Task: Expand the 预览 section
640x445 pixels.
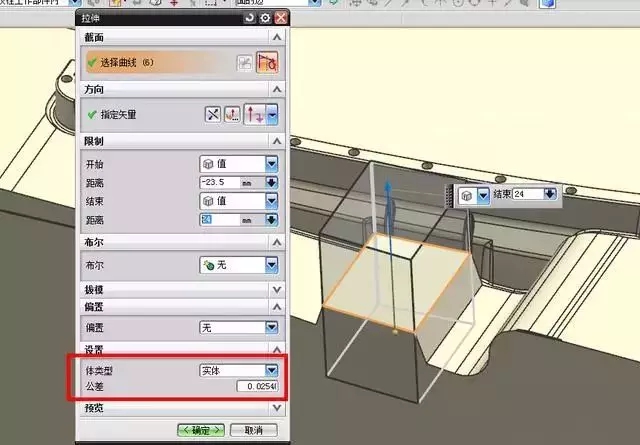Action: pos(278,408)
